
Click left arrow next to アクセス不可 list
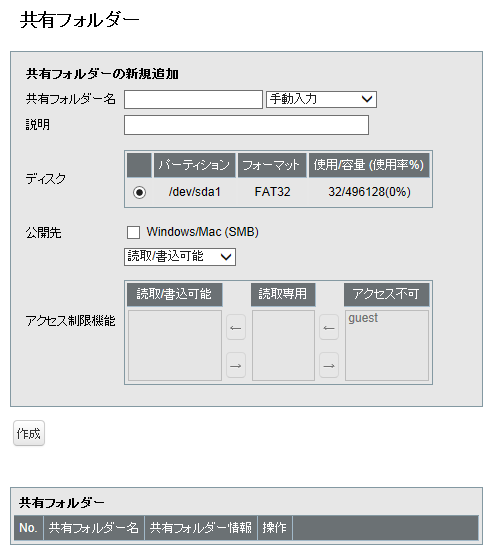[x=329, y=327]
